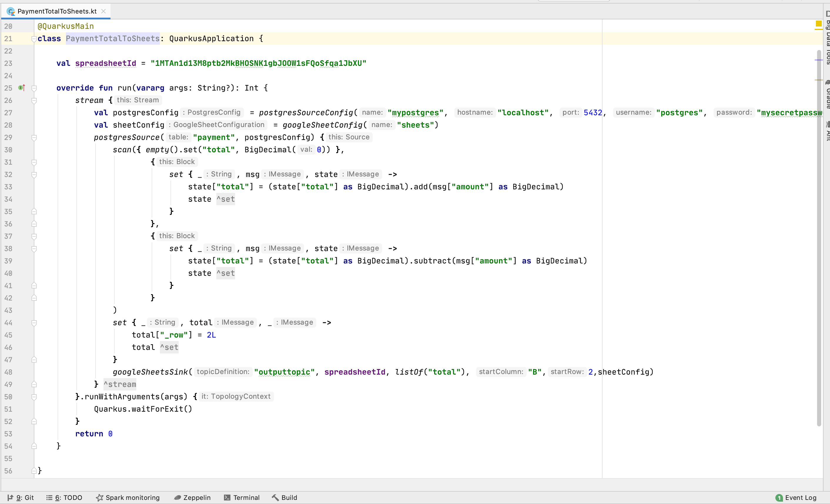Collapse the runWithArguments block at line 50
This screenshot has width=830, height=504.
pos(34,397)
